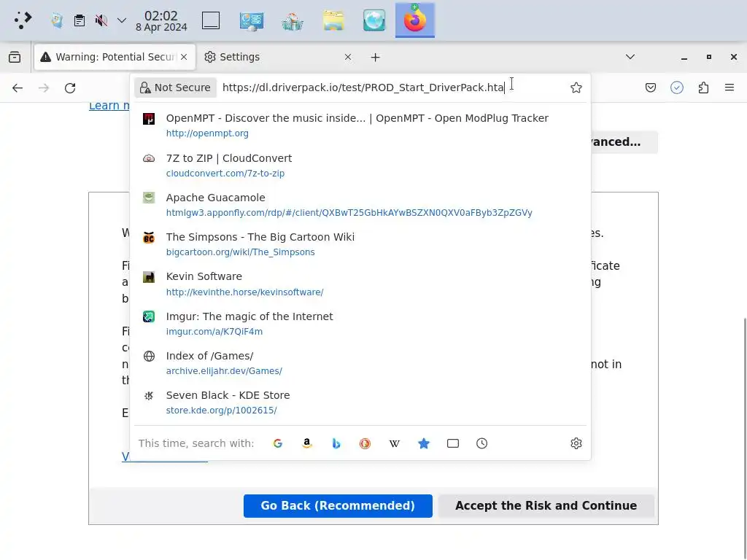Open the file manager folder icon
This screenshot has width=747, height=560.
pyautogui.click(x=333, y=20)
